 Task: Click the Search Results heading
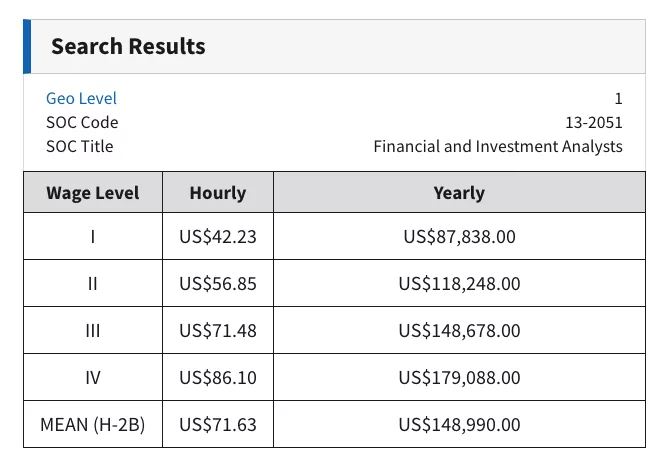click(x=128, y=46)
